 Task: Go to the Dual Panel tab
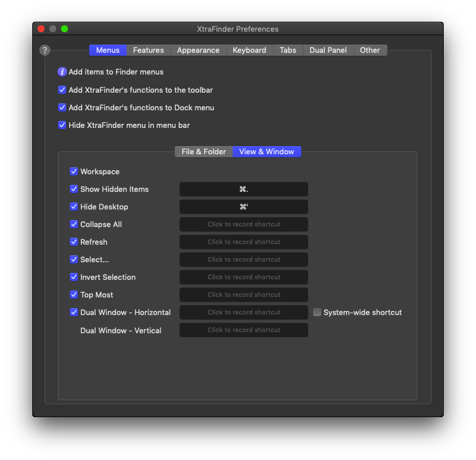pyautogui.click(x=328, y=50)
